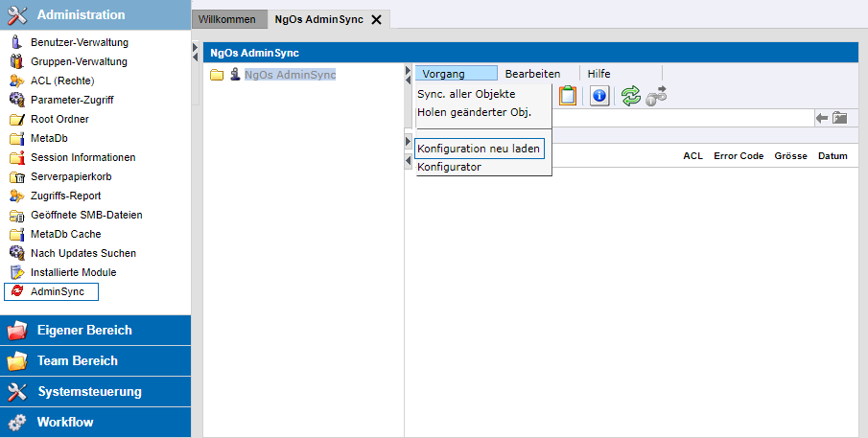Open the Bearbeiten menu

click(532, 74)
